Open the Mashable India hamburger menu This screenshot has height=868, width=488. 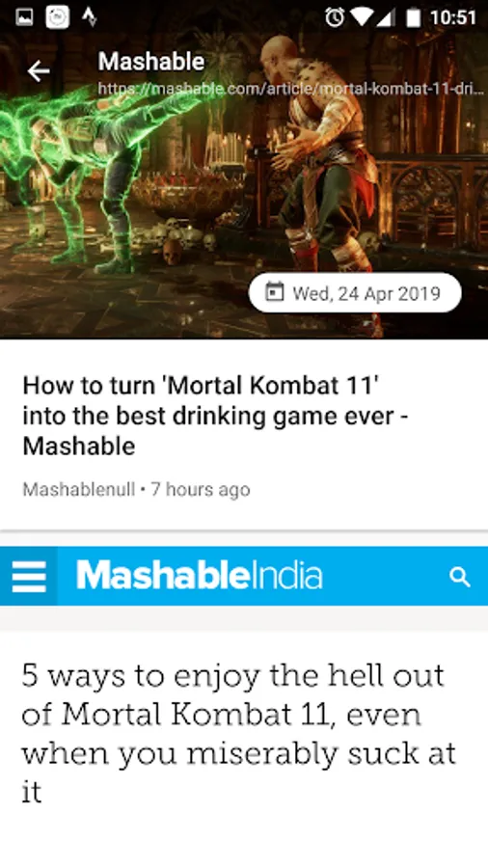click(x=29, y=577)
